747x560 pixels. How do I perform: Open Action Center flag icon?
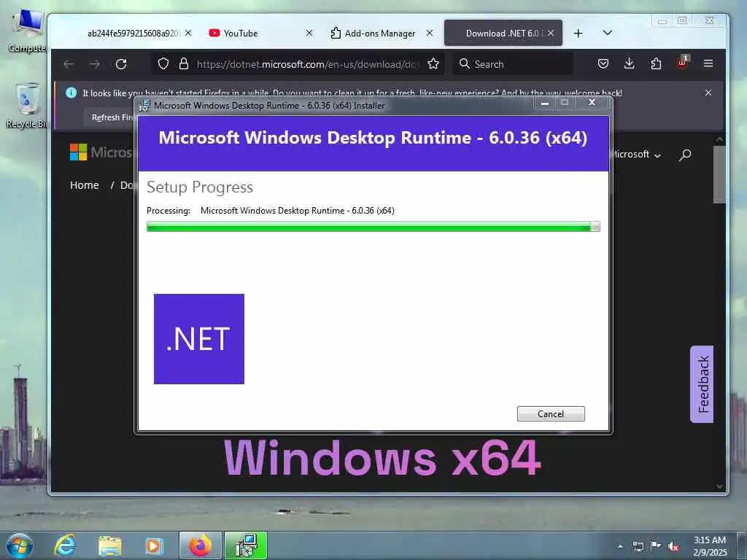(656, 546)
